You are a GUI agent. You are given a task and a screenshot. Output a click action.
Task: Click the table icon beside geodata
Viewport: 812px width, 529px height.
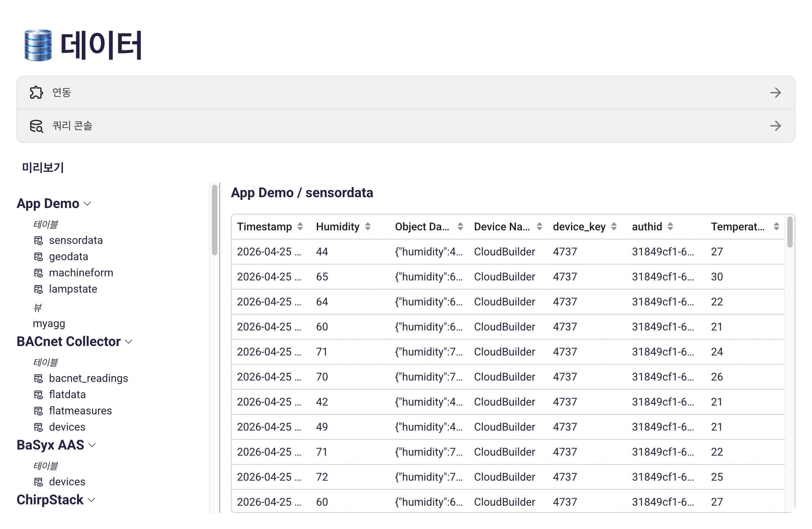(39, 257)
